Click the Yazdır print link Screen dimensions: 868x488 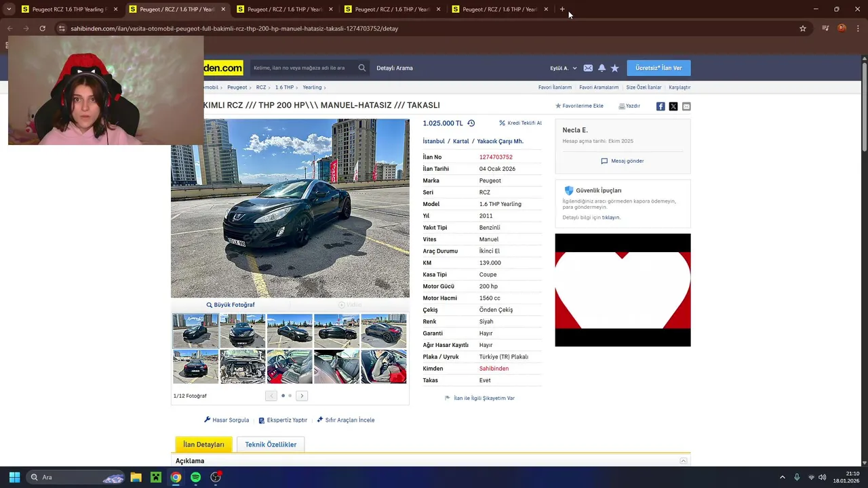tap(629, 106)
